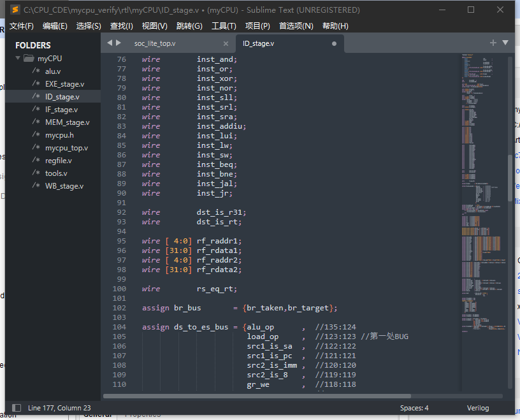
Task: Click the FOLDERS sidebar heading
Action: 33,45
